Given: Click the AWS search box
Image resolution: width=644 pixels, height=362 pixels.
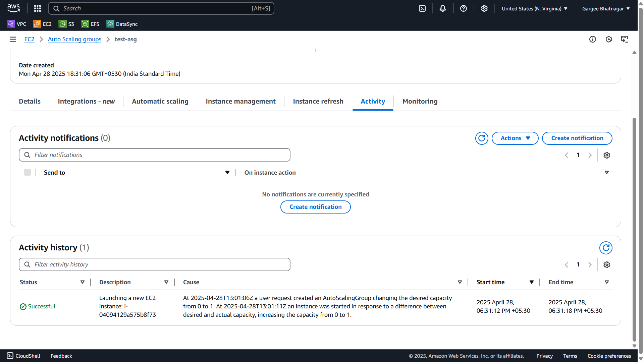Looking at the screenshot, I should pos(161,8).
